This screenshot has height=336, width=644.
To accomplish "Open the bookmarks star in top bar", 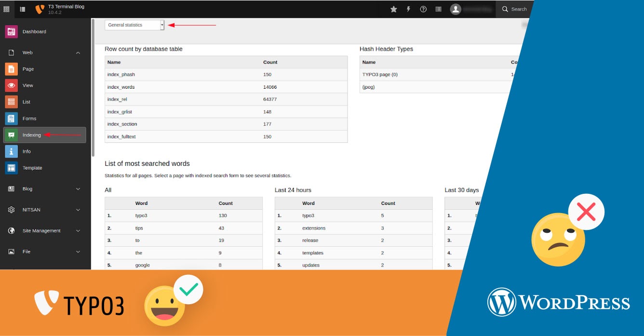I will click(x=393, y=9).
